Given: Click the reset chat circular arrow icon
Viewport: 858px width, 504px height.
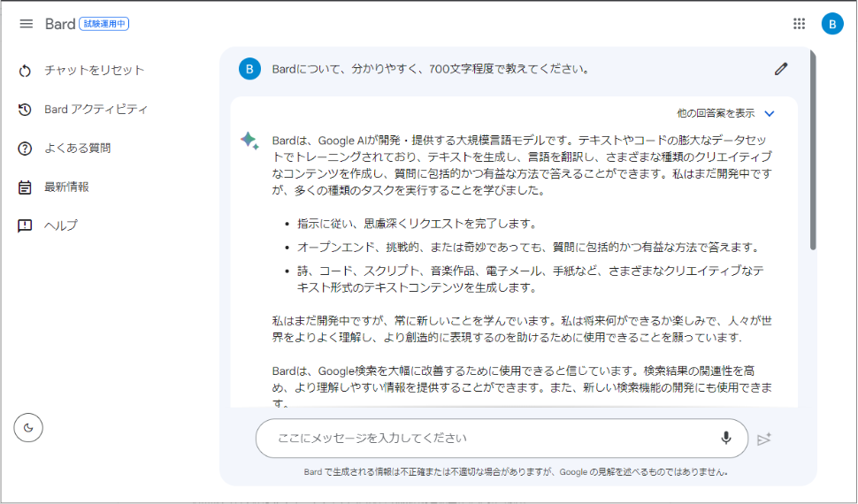Looking at the screenshot, I should coord(25,71).
